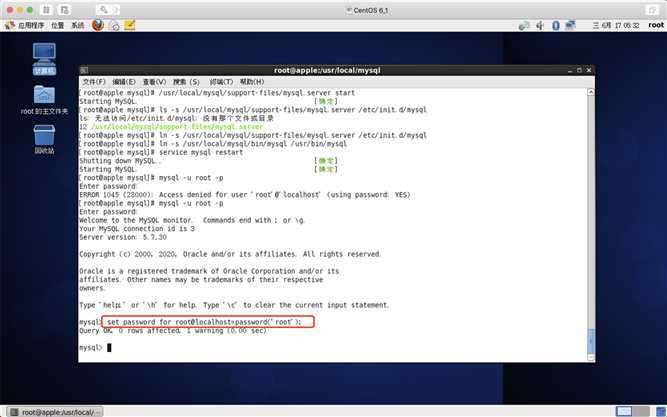Screen dimensions: 667x417
Task: Click the yellow macOS minimize button
Action: [20, 10]
